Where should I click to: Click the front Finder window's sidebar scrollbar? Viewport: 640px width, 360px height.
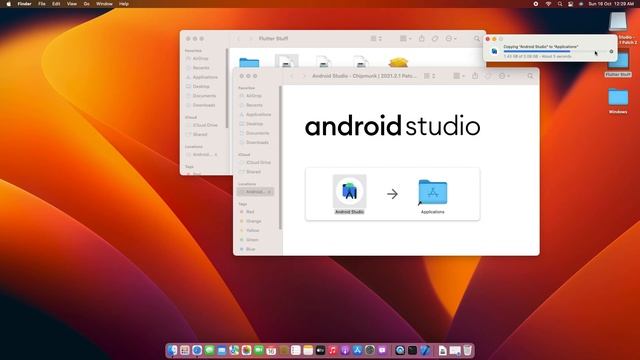point(280,158)
